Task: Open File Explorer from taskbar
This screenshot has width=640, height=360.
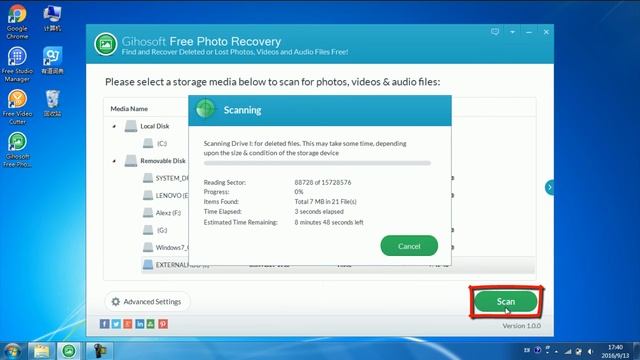Action: (41, 351)
